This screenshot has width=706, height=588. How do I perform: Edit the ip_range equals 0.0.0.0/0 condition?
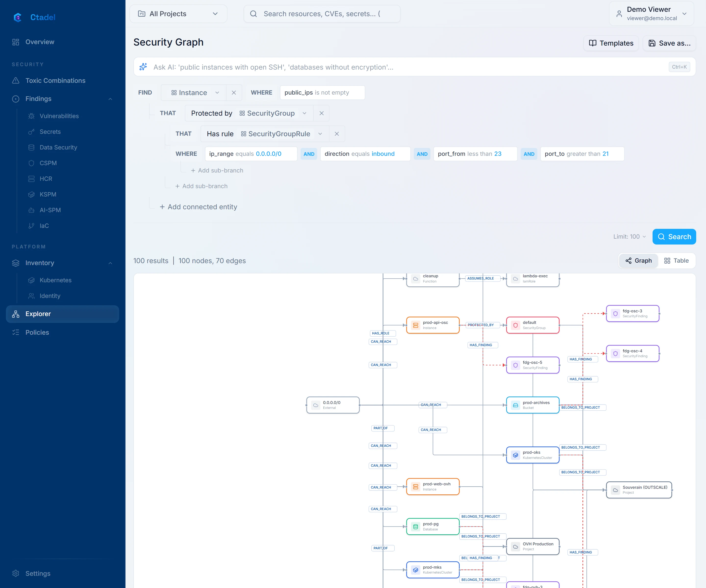(x=251, y=154)
